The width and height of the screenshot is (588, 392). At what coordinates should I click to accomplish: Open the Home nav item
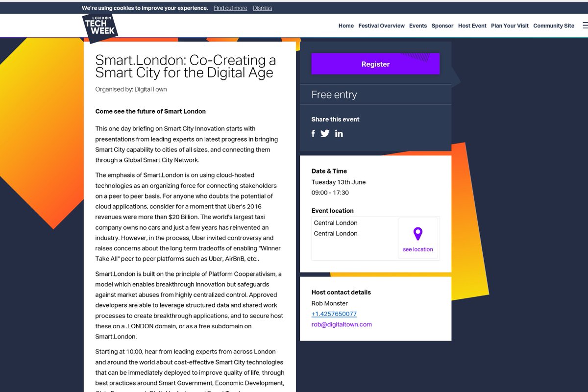tap(346, 26)
